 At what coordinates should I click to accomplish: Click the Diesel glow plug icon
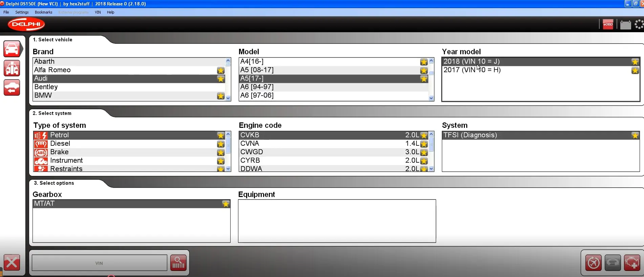(x=41, y=144)
